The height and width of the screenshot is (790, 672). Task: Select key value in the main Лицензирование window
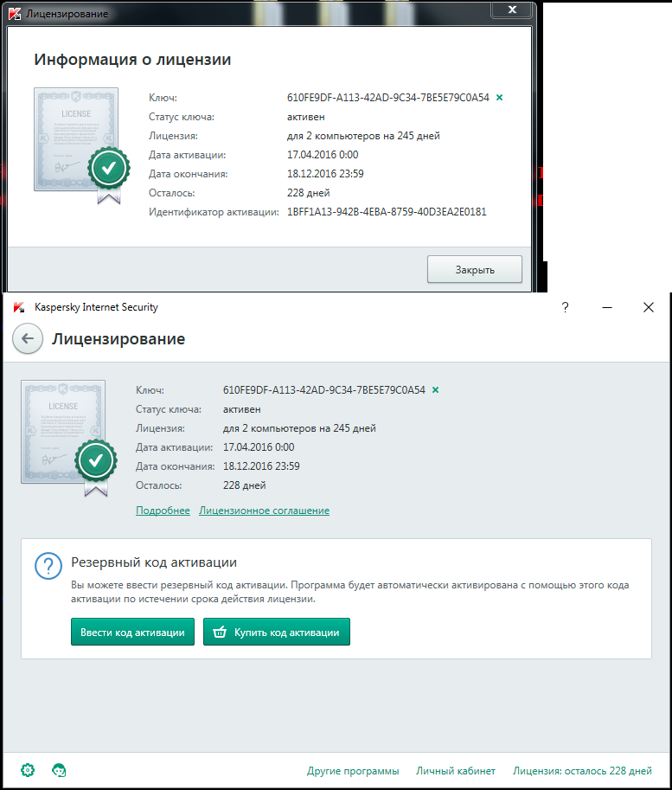click(324, 390)
